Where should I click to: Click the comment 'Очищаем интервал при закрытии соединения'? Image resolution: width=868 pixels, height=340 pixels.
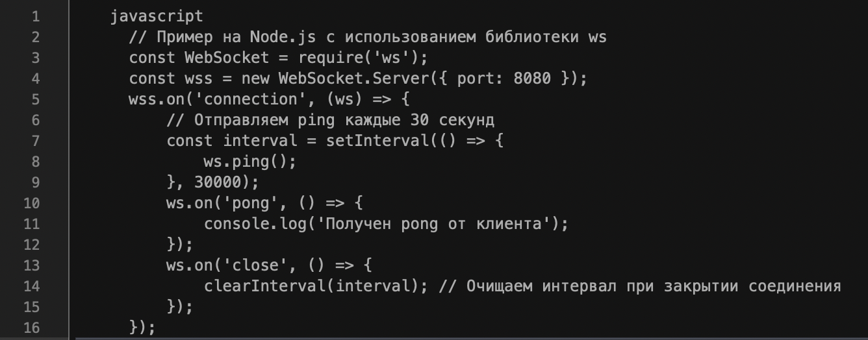(x=640, y=286)
